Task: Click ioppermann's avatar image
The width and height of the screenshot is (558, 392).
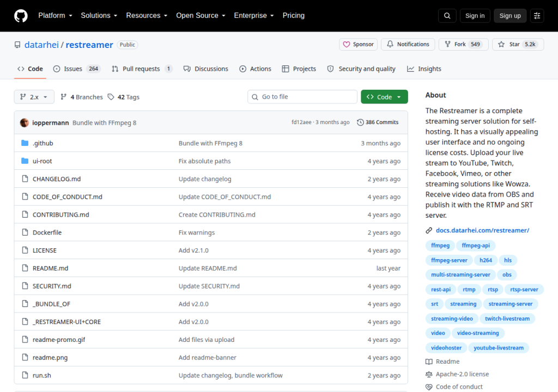Action: tap(24, 122)
